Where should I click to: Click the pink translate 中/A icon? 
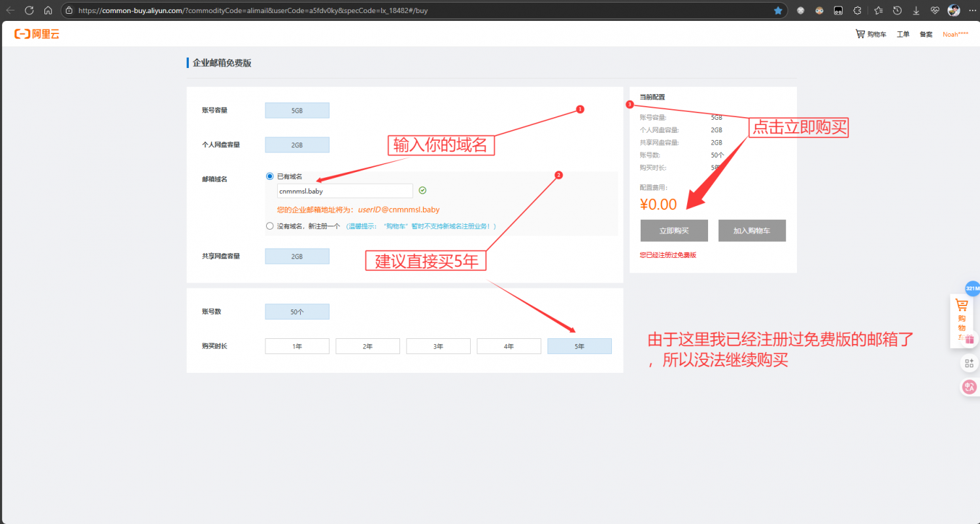tap(970, 387)
